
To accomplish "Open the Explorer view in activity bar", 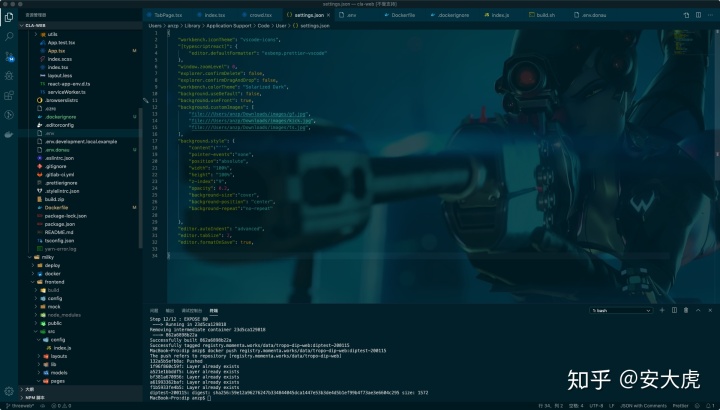I will [9, 17].
